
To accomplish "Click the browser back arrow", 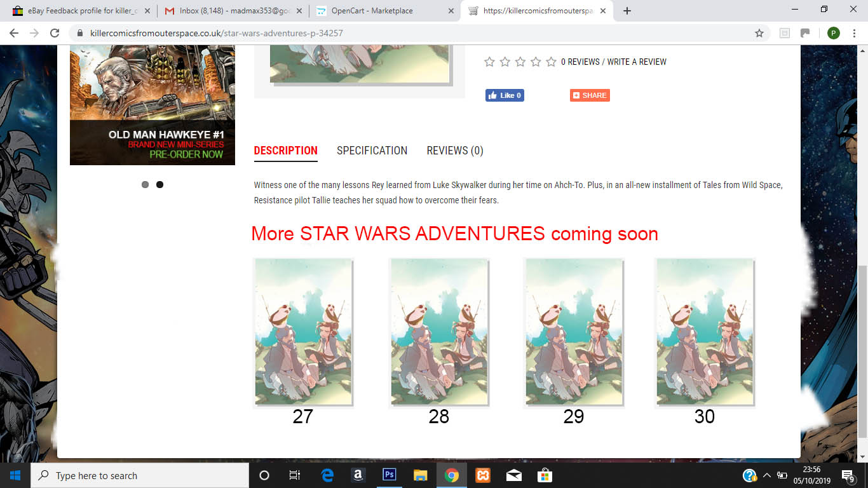I will 14,33.
